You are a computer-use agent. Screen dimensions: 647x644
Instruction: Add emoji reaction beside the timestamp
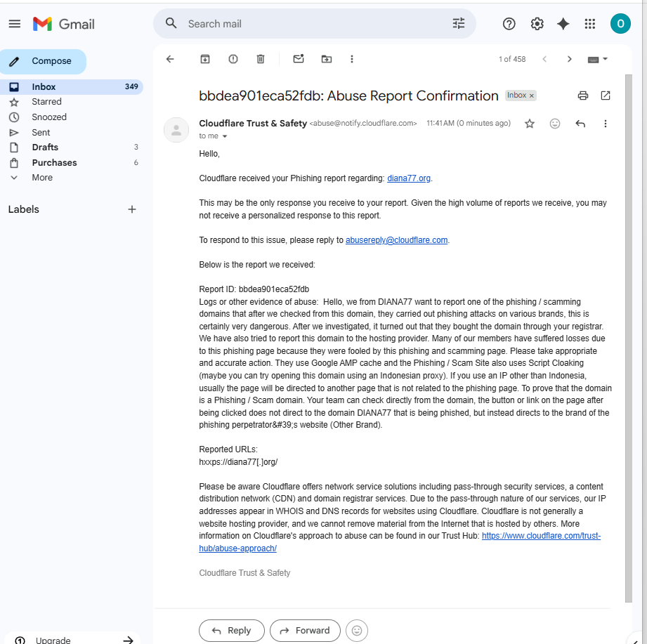pos(555,124)
